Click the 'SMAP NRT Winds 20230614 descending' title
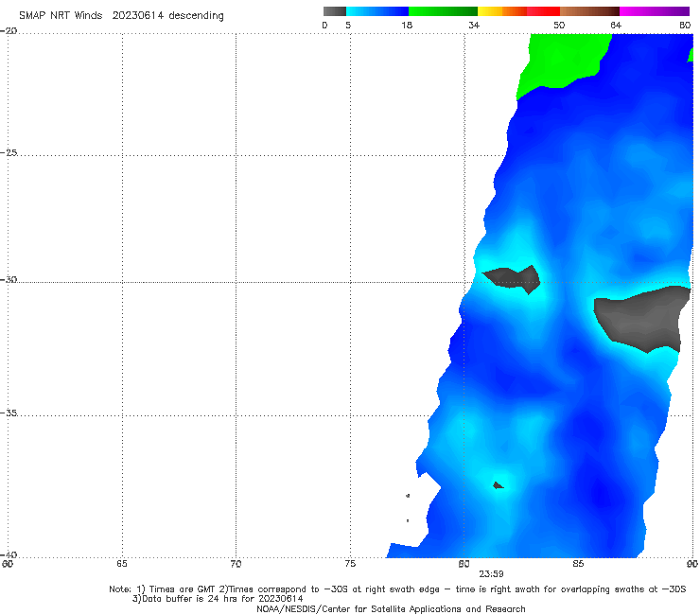 [x=121, y=16]
